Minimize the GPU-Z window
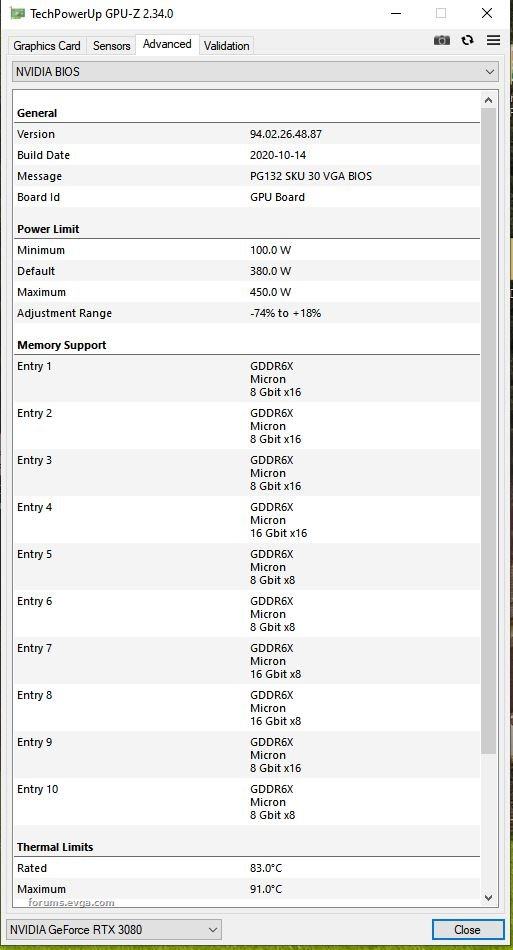The width and height of the screenshot is (513, 950). coord(396,13)
